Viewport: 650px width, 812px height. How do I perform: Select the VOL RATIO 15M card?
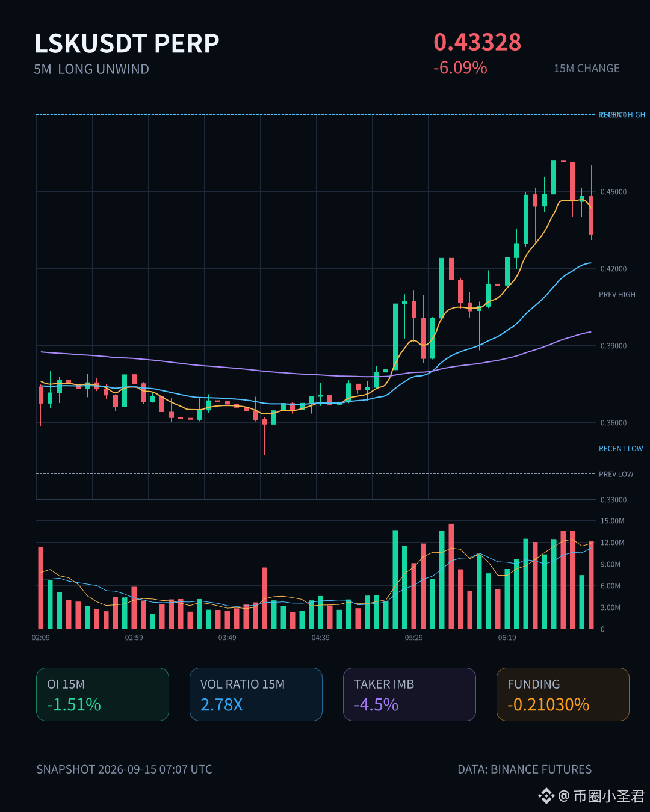pos(256,694)
